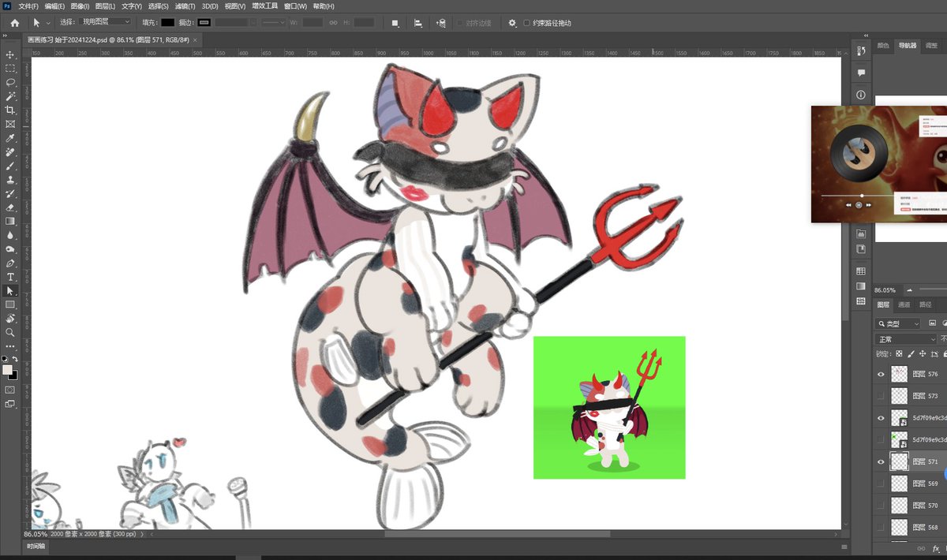The image size is (947, 560).
Task: Select the Rectangular Marquee tool
Action: coord(10,69)
